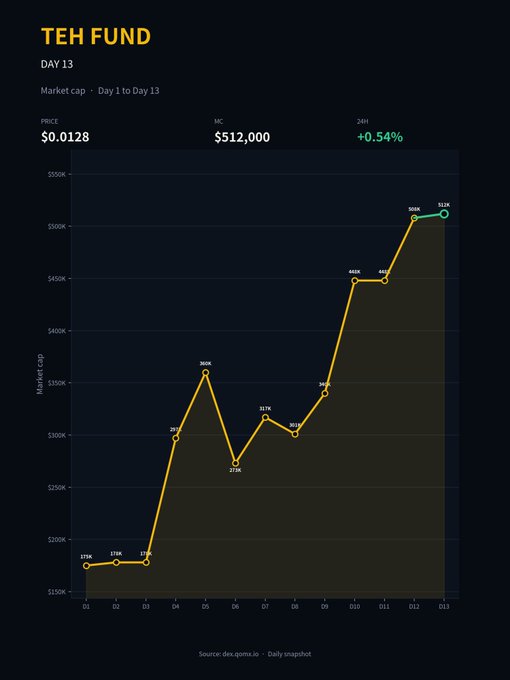The height and width of the screenshot is (680, 510).
Task: Click the D5 x-axis label
Action: pyautogui.click(x=206, y=607)
